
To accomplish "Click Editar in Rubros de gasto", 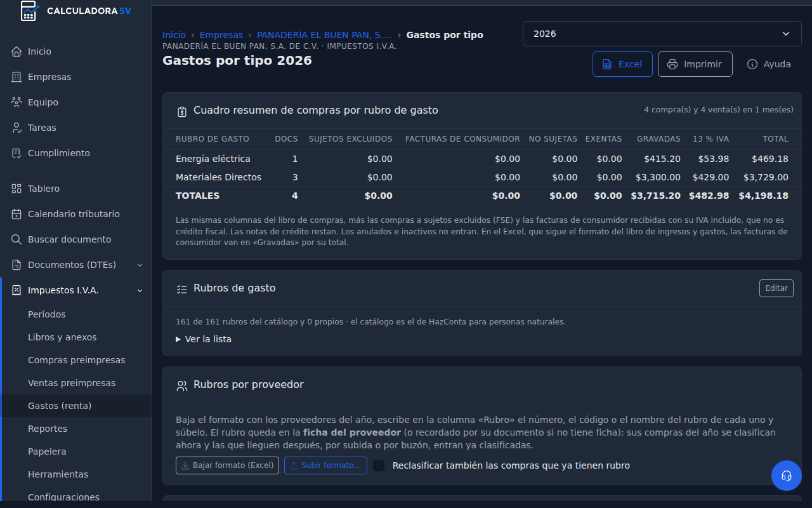I will point(776,288).
